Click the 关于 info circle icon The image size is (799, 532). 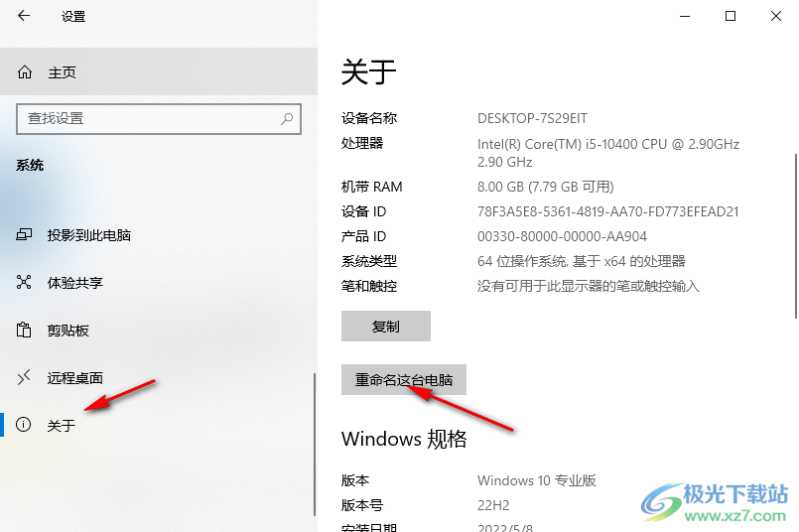(24, 425)
